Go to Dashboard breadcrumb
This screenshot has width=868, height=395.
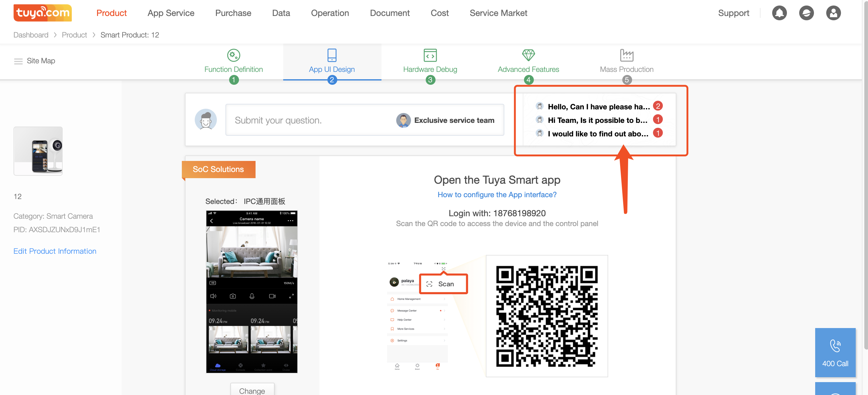point(31,35)
